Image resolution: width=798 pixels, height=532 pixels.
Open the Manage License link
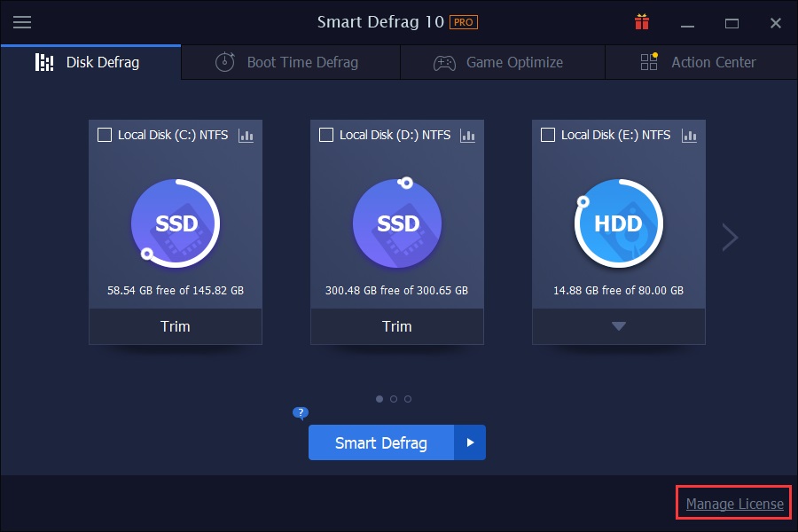point(734,504)
